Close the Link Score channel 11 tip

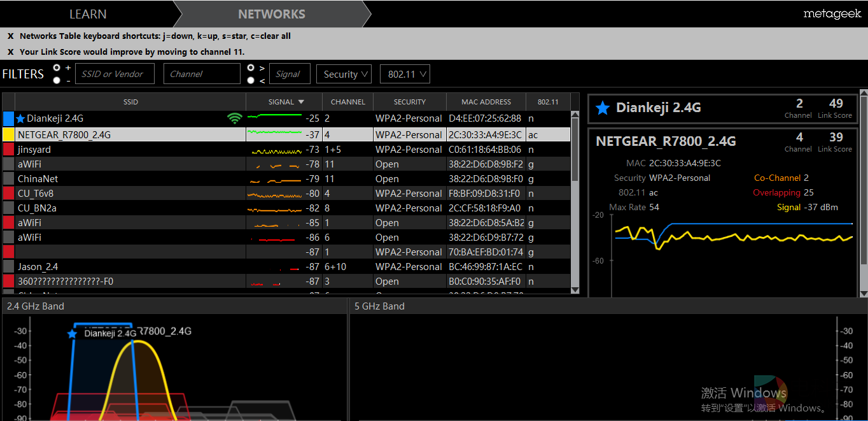10,52
